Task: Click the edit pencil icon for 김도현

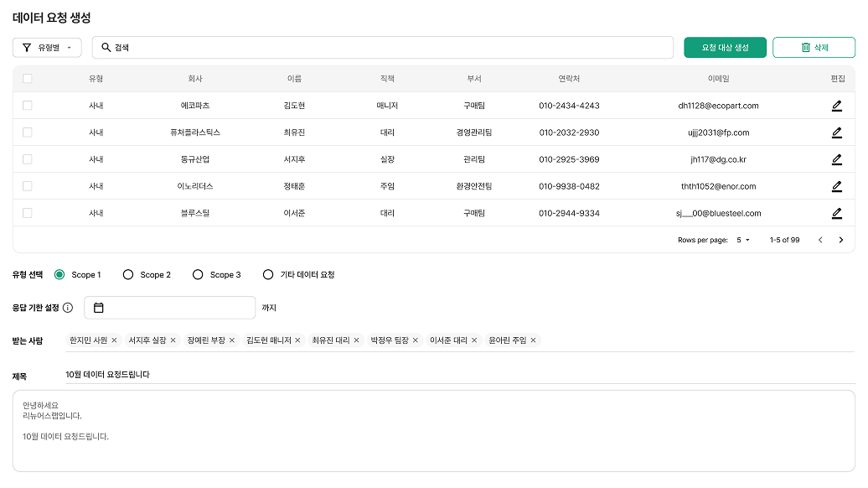Action: coord(836,106)
